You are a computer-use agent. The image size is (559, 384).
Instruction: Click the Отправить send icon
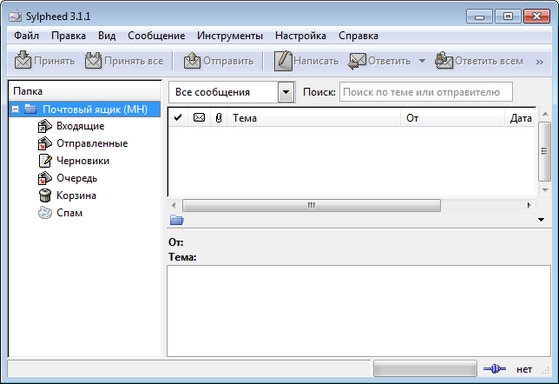(x=192, y=60)
